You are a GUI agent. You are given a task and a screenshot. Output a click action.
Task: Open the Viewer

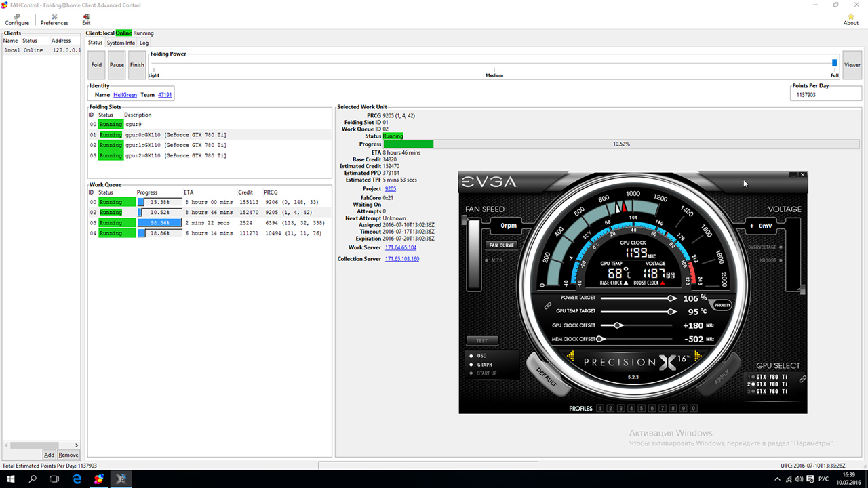[x=852, y=65]
